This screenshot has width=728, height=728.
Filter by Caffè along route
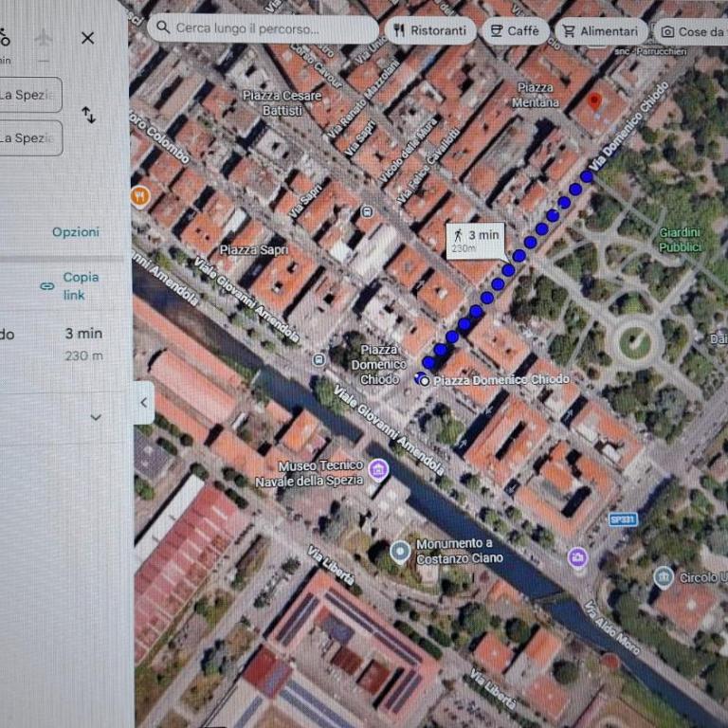click(x=516, y=31)
